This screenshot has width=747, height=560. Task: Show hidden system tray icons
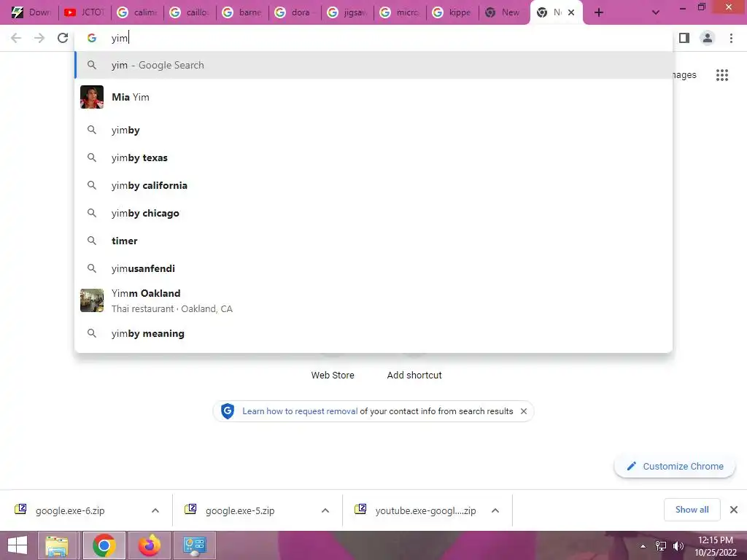pos(643,546)
